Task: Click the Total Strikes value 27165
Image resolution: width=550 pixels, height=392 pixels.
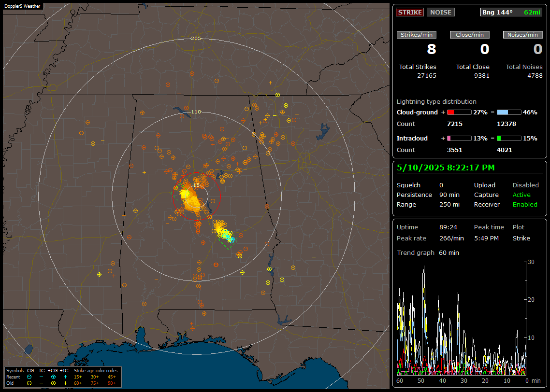Action: pyautogui.click(x=427, y=76)
